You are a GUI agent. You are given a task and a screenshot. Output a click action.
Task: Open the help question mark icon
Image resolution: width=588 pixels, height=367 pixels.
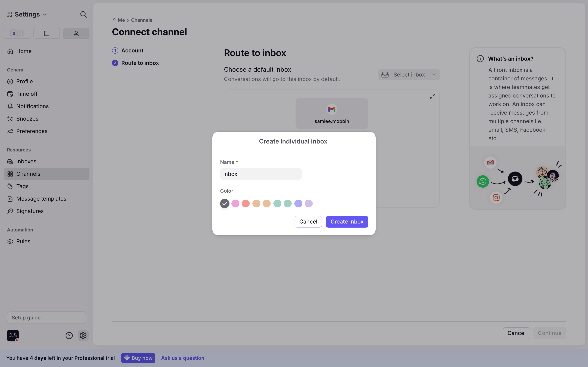[69, 336]
